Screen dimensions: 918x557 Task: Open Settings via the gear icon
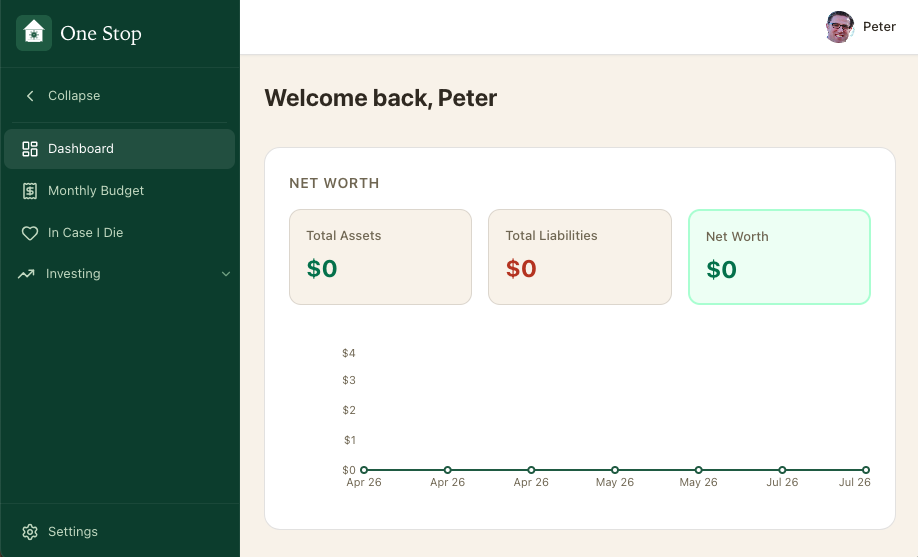tap(30, 532)
